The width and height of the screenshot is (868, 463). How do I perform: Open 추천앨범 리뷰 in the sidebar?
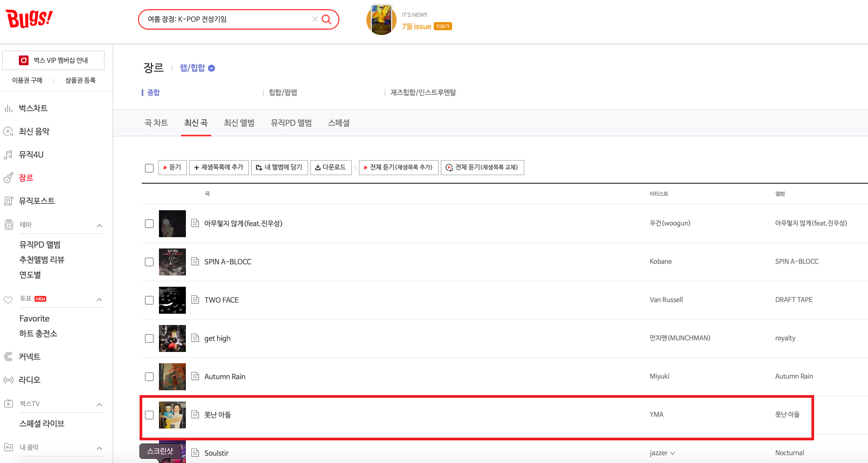click(x=41, y=260)
